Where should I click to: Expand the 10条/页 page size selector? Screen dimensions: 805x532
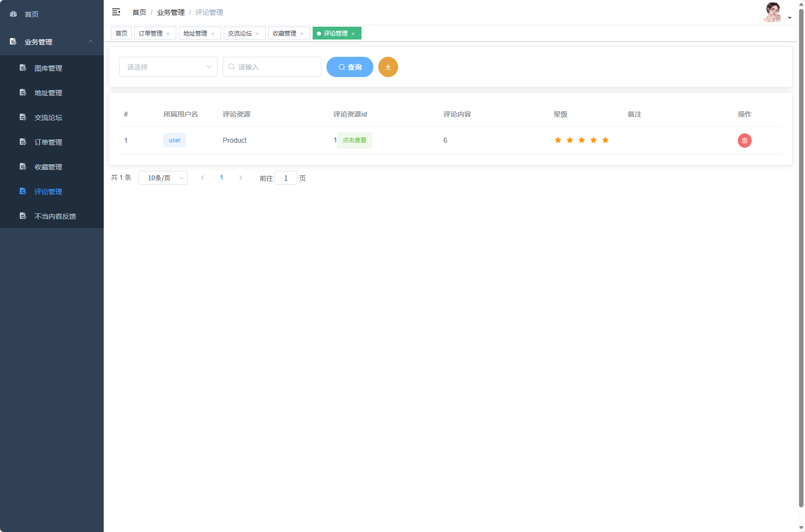(162, 178)
